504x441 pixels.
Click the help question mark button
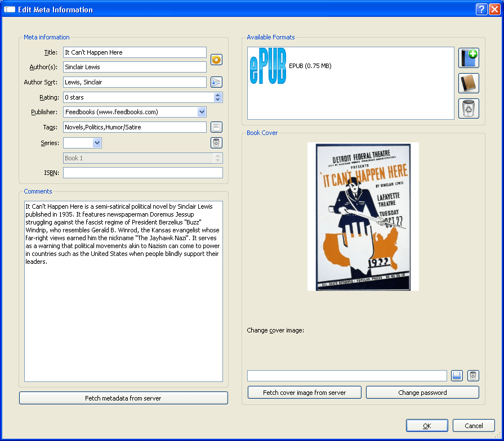[x=481, y=9]
